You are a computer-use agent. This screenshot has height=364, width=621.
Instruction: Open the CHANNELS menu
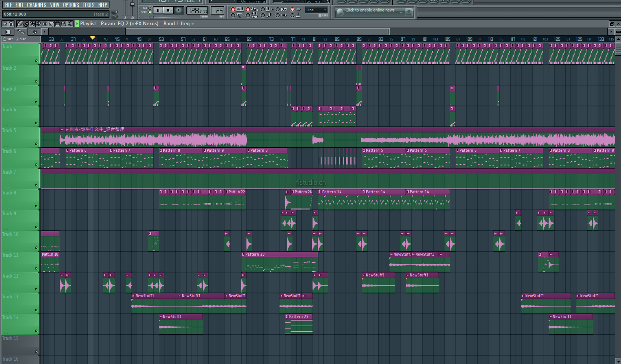36,5
